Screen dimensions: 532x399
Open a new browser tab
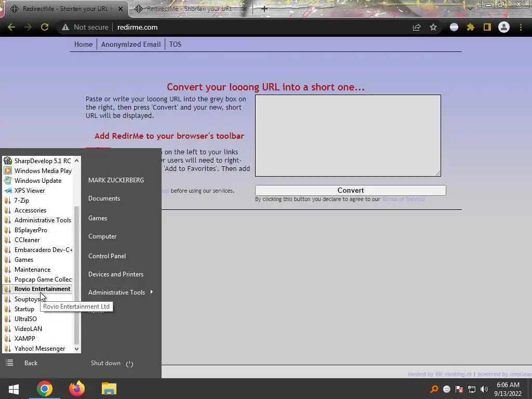click(x=264, y=9)
